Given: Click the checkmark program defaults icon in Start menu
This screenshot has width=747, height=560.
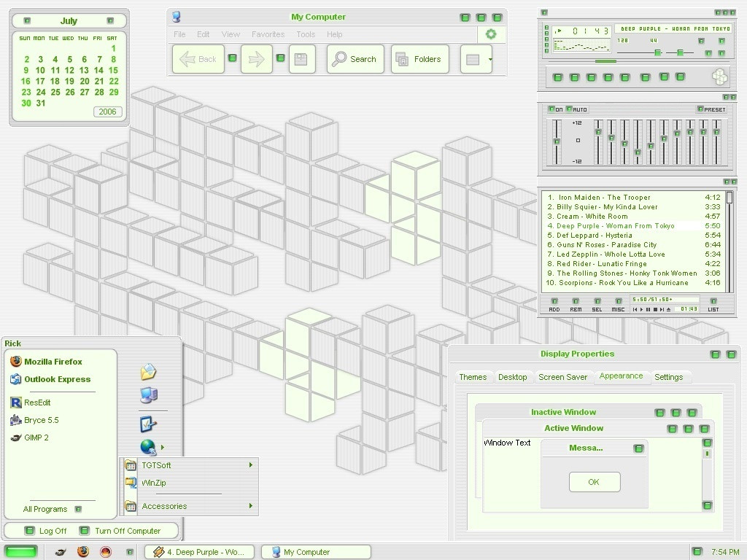Looking at the screenshot, I should 148,424.
